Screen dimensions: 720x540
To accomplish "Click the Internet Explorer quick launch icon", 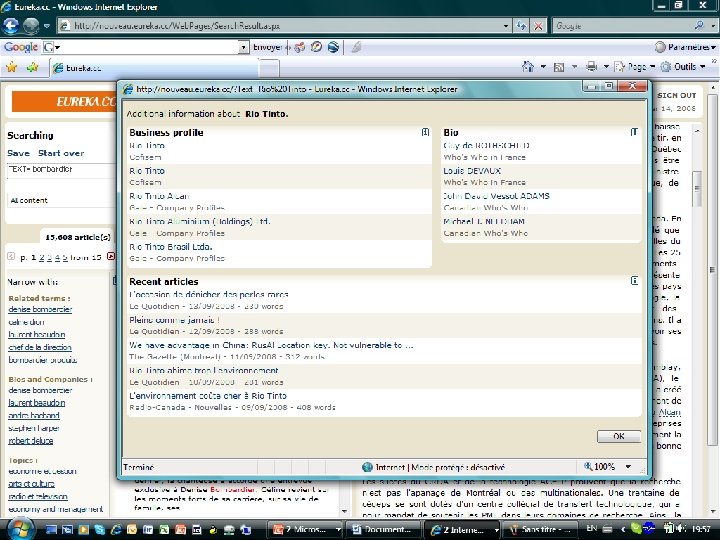I will (117, 529).
